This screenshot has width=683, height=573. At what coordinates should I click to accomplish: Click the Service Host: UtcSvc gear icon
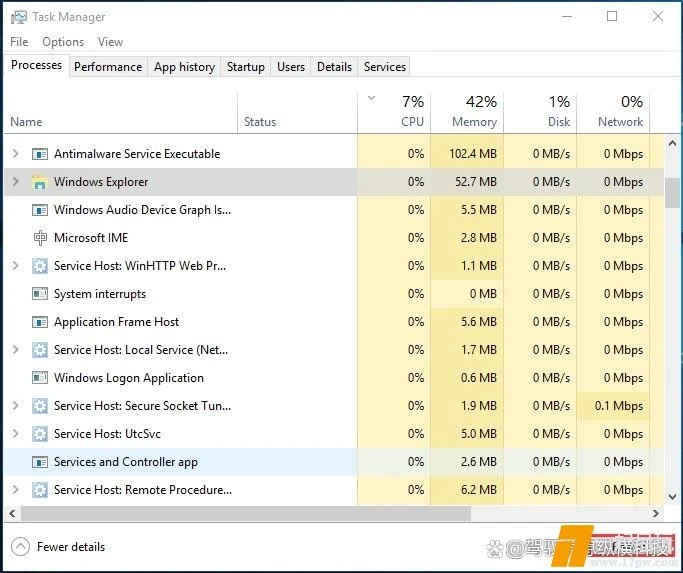click(40, 434)
